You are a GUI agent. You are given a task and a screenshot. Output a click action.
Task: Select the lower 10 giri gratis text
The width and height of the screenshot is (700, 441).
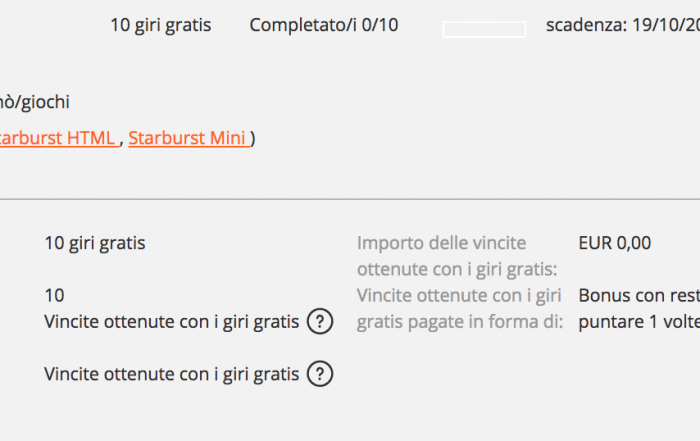(95, 243)
